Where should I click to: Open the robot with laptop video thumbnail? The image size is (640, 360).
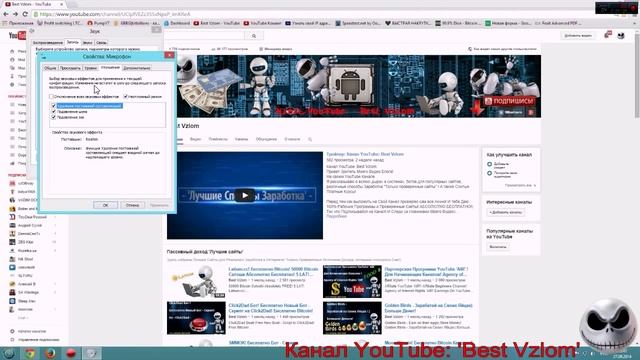point(196,282)
